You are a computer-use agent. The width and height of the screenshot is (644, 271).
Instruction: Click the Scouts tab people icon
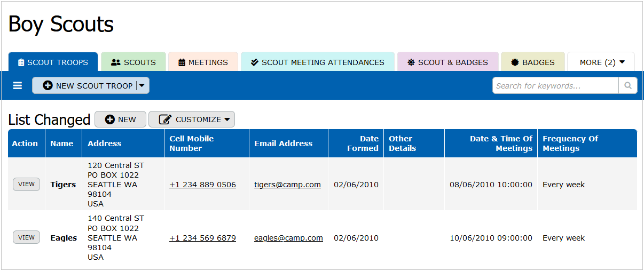116,62
